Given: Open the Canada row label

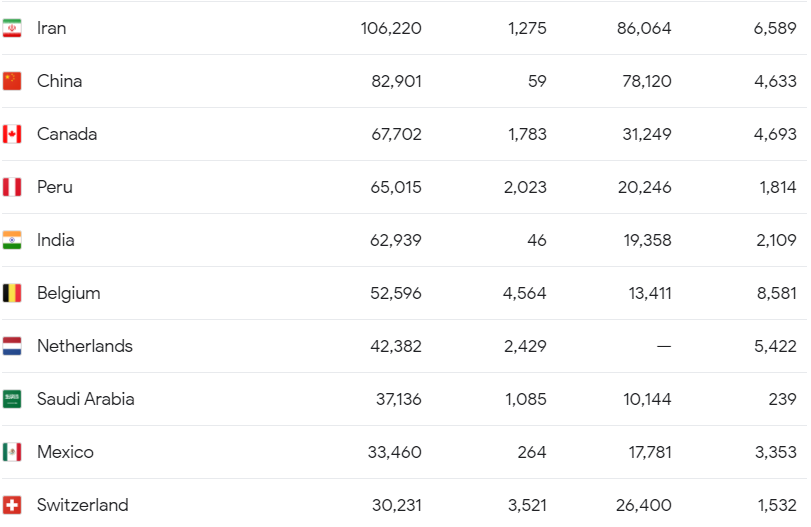Looking at the screenshot, I should coord(67,134).
